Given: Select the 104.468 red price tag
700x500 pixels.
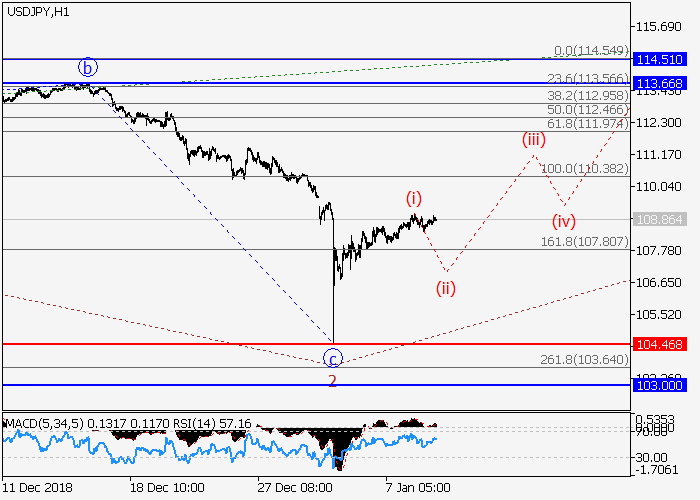Looking at the screenshot, I should tap(663, 344).
